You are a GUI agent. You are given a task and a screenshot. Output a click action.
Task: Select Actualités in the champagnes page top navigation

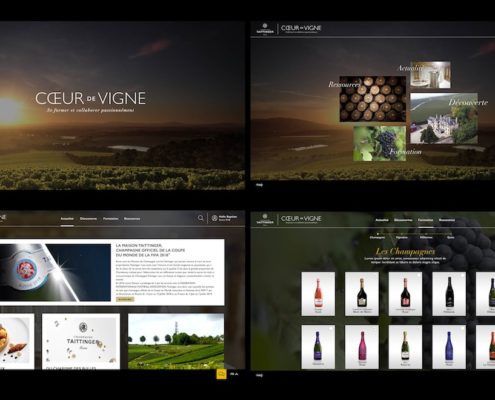coord(382,220)
